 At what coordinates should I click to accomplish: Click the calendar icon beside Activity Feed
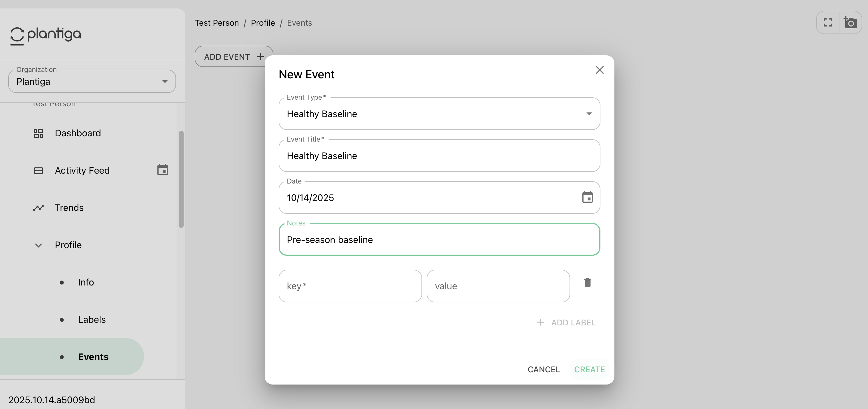click(162, 170)
